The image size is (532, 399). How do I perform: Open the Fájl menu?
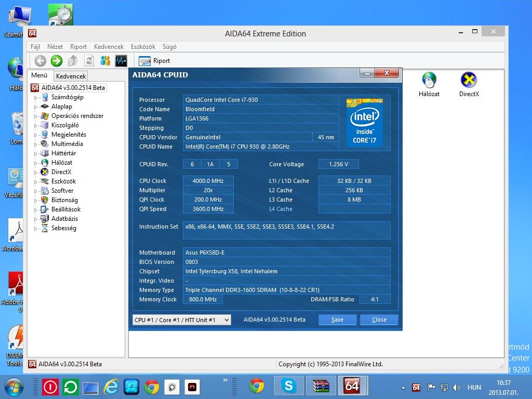point(35,47)
